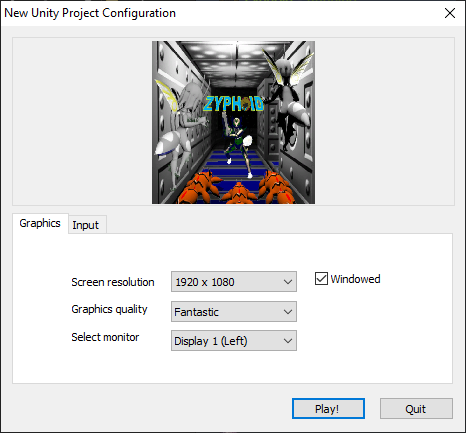Click the right dark winged figure
466x433 pixels.
click(x=288, y=99)
